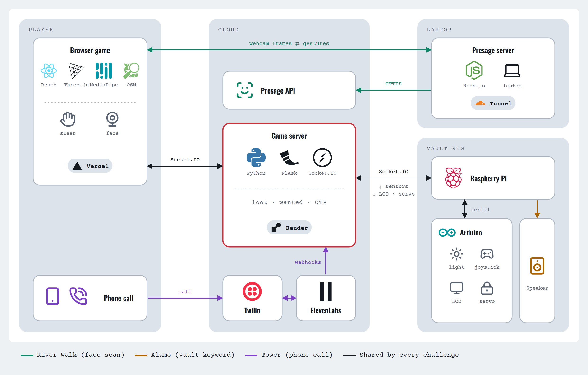The image size is (588, 375).
Task: Click the Twilio red logo
Action: point(252,291)
